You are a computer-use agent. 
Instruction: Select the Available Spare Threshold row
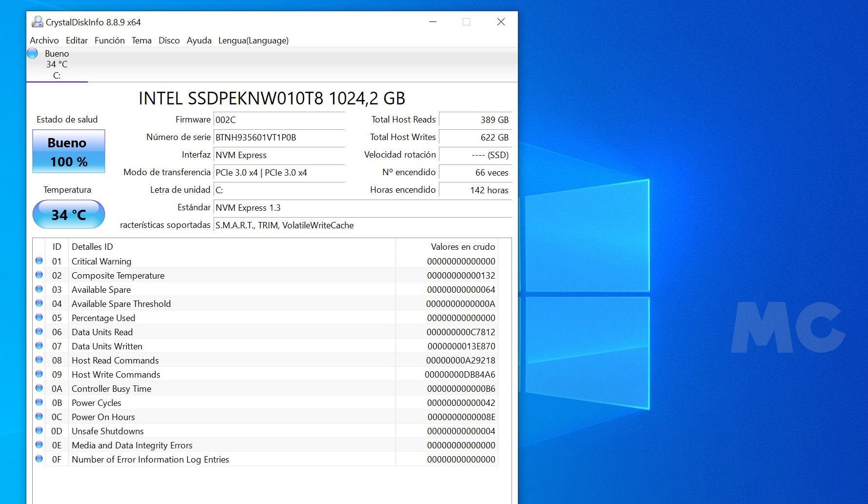tap(121, 303)
